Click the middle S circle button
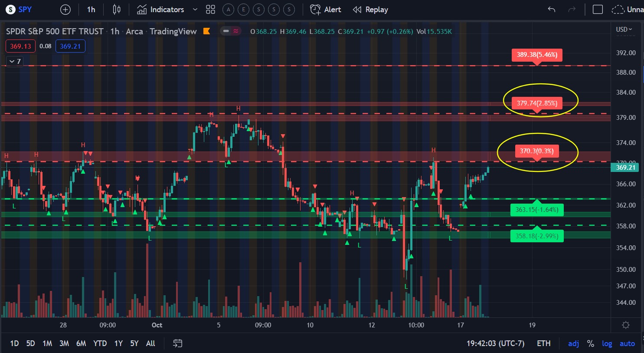The image size is (644, 353). [x=274, y=10]
